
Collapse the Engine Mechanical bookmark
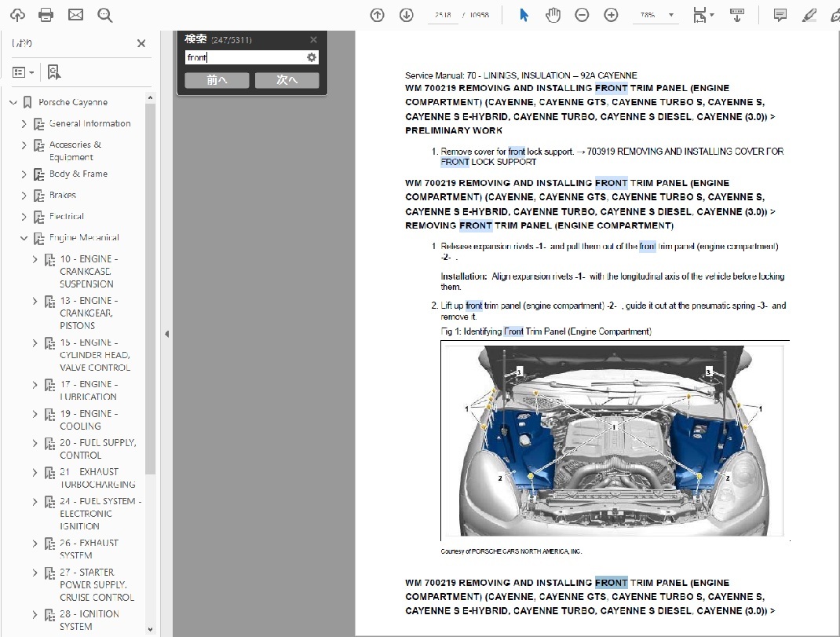pyautogui.click(x=24, y=238)
